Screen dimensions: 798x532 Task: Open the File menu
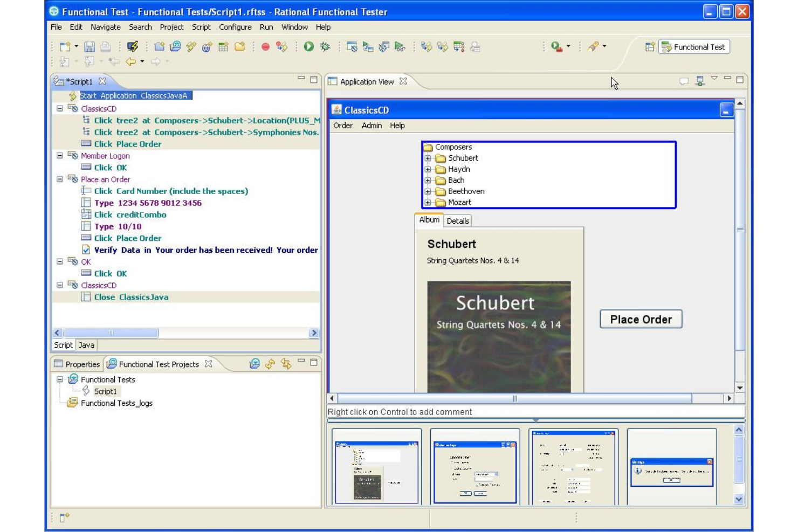click(56, 27)
